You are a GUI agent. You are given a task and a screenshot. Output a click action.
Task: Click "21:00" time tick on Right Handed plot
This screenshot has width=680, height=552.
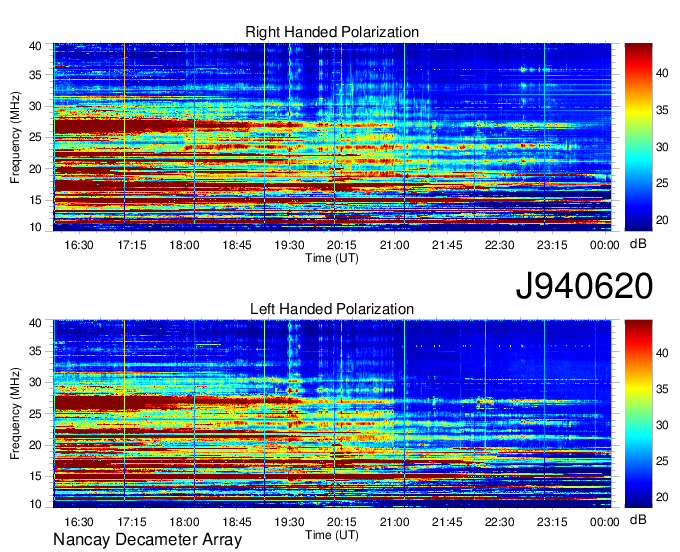pos(395,245)
